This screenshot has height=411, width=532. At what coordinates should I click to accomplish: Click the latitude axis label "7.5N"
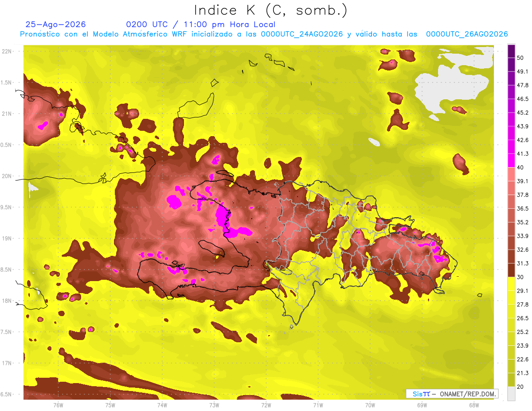[6, 332]
